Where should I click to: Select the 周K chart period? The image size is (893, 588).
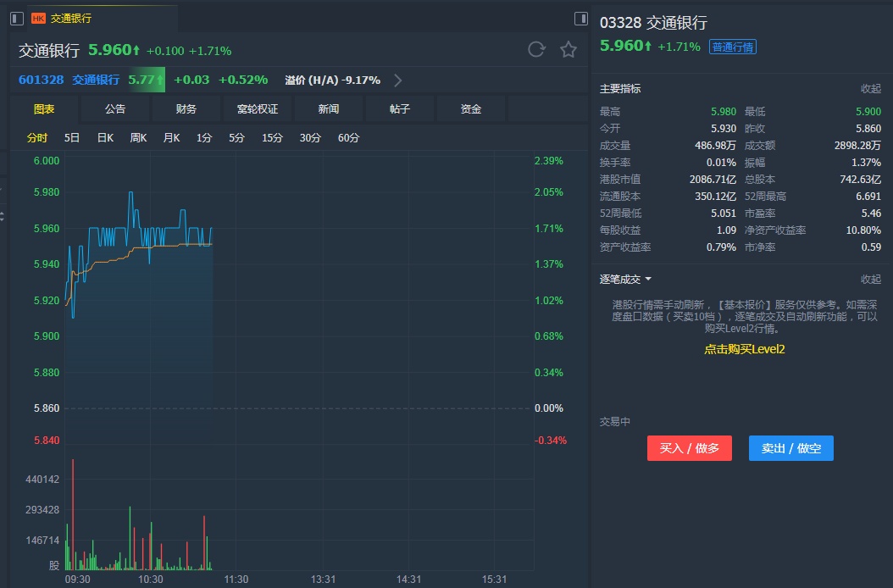coord(138,138)
